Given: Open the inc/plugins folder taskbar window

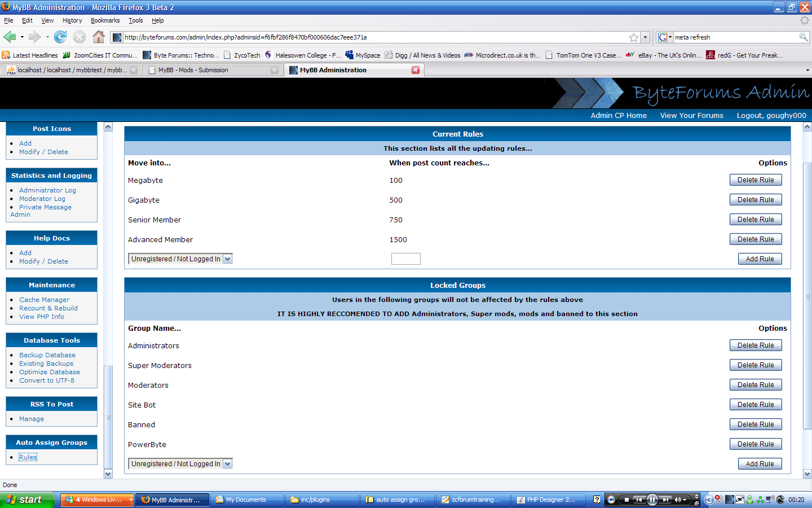Looking at the screenshot, I should (321, 500).
